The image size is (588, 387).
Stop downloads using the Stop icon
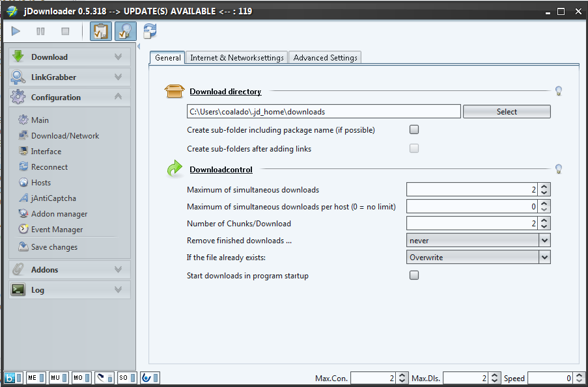tap(64, 31)
